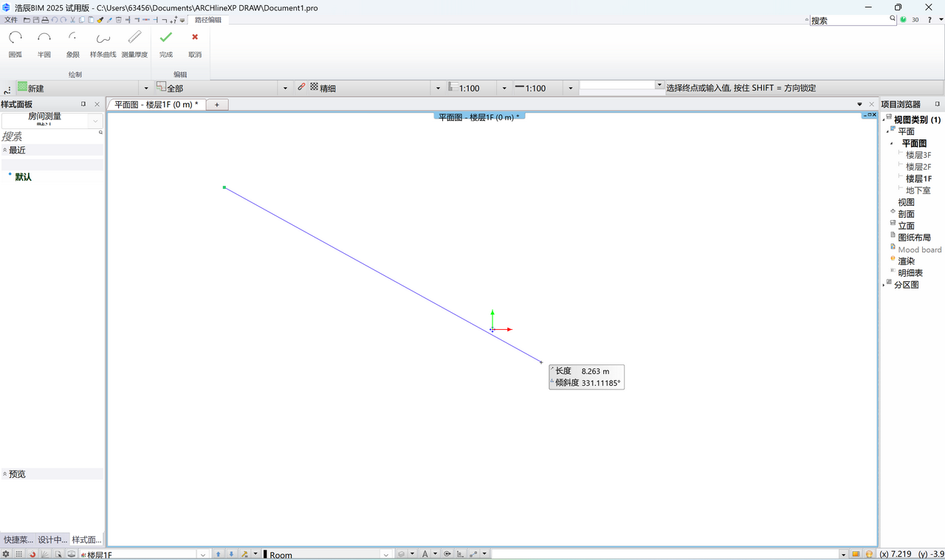945x560 pixels.
Task: Select 地下室 in the project browser
Action: [918, 190]
